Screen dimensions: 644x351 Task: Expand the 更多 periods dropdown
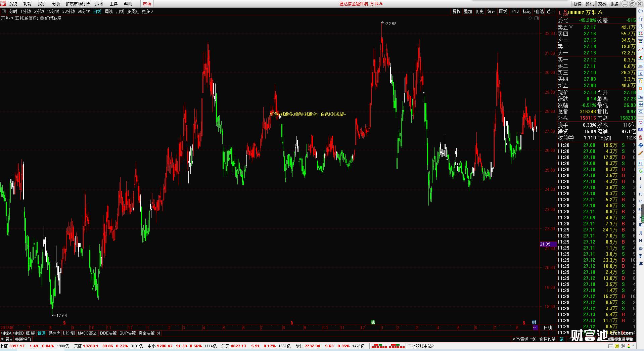147,11
